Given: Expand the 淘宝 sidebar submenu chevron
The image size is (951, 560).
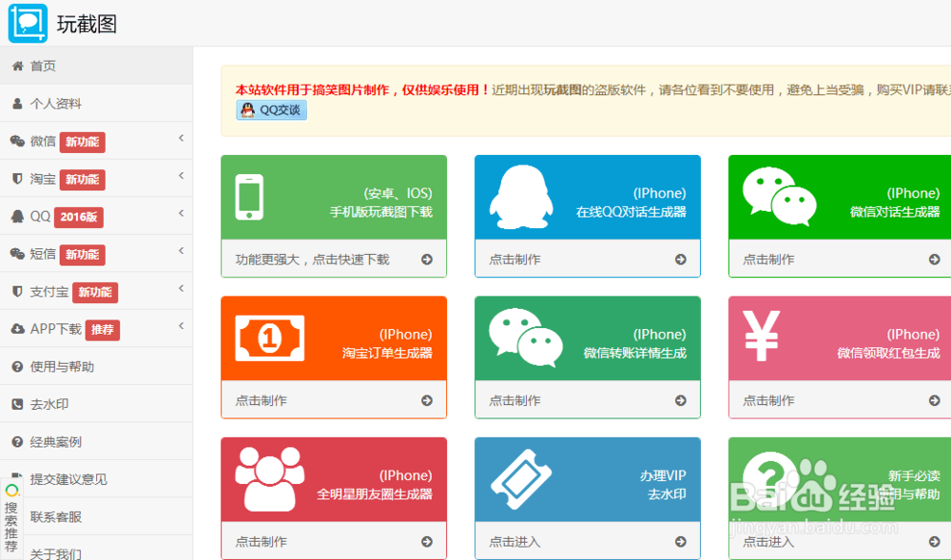Looking at the screenshot, I should 181,176.
